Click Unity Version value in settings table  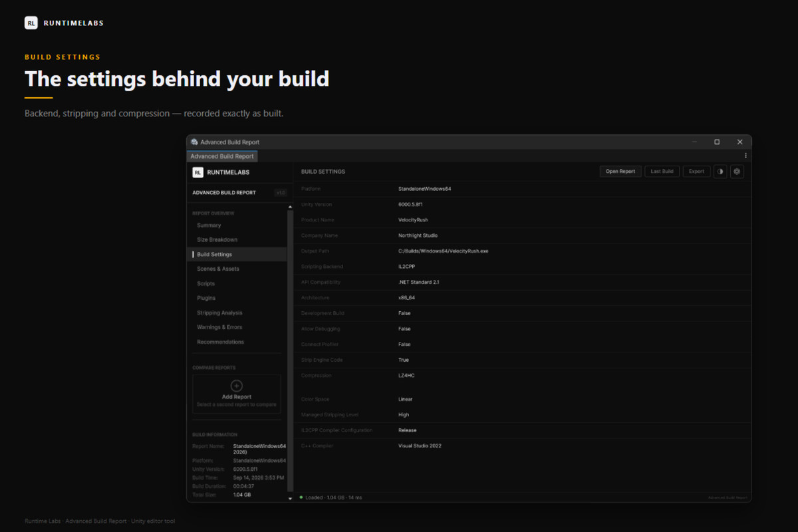coord(410,204)
